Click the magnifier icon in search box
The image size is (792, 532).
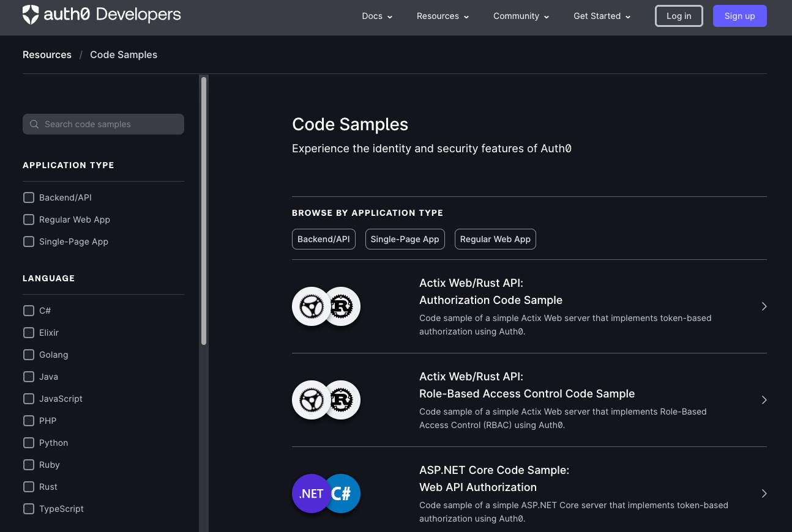click(34, 124)
